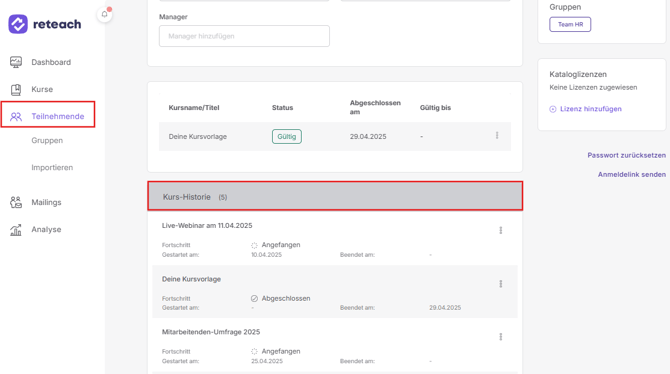This screenshot has width=670, height=374.
Task: Collapse the Kurs-Historie section header
Action: point(335,196)
